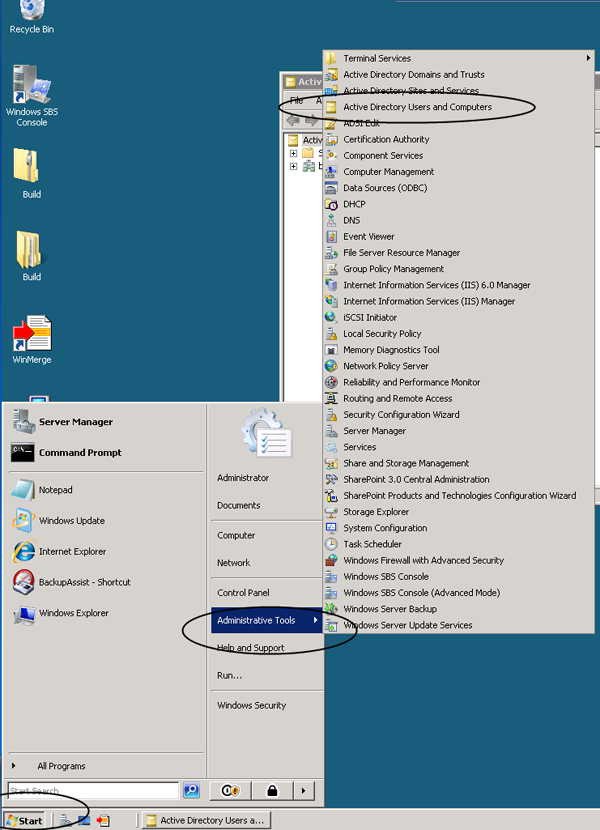Image resolution: width=600 pixels, height=830 pixels.
Task: Click the DHCP icon in Administrative Tools
Action: pos(331,204)
